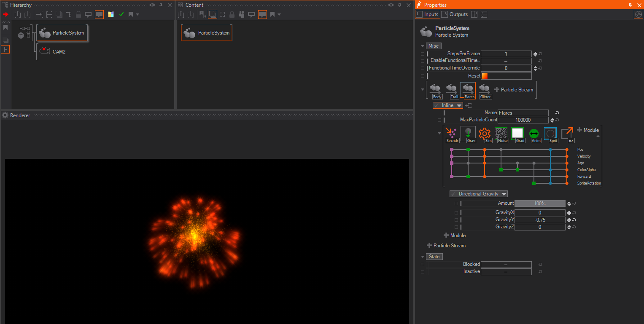Toggle the eye visibility icon in Hierarchy header

point(152,5)
